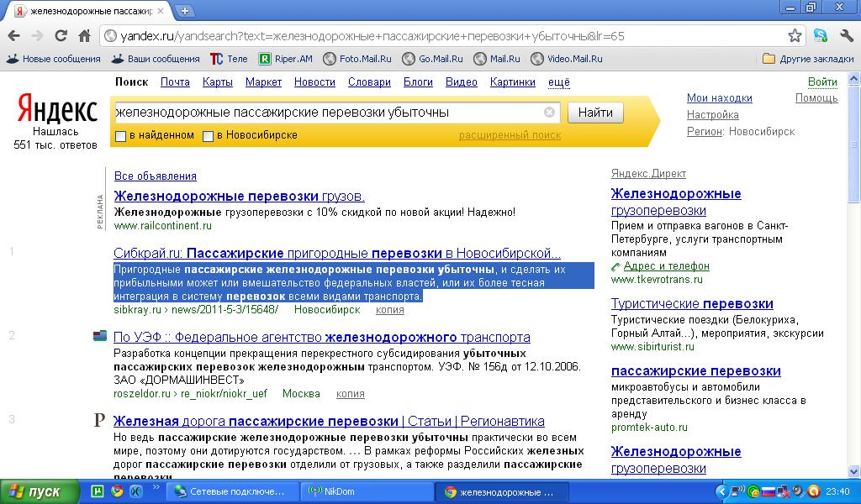Screen dimensions: 861x504
Task: Click the browser forward arrow
Action: pos(37,36)
